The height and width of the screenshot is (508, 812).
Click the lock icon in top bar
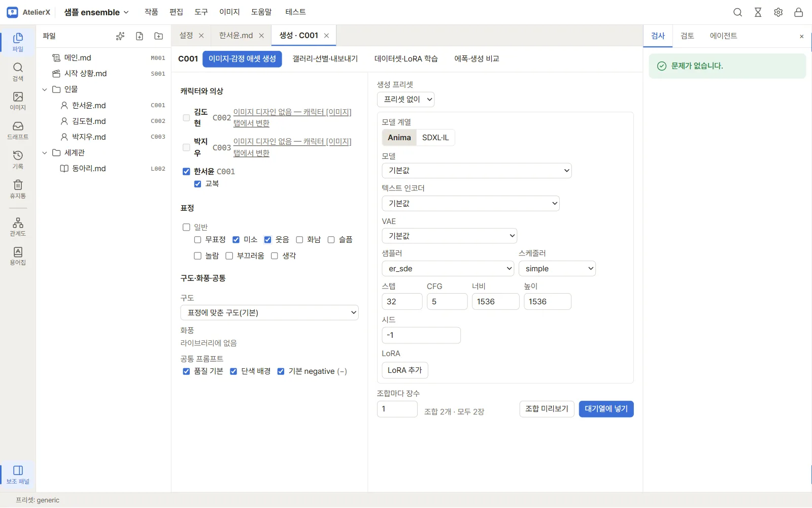[799, 12]
